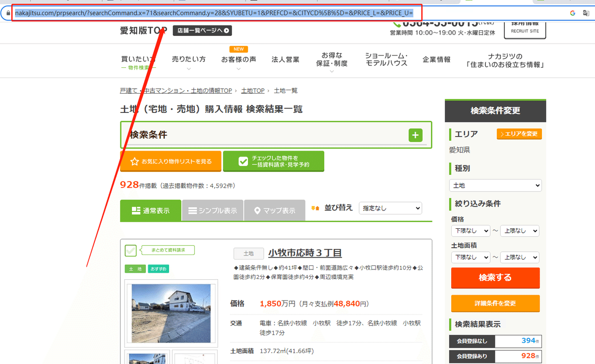
Task: Open the 土地面積 上限なし dropdown
Action: [x=520, y=257]
